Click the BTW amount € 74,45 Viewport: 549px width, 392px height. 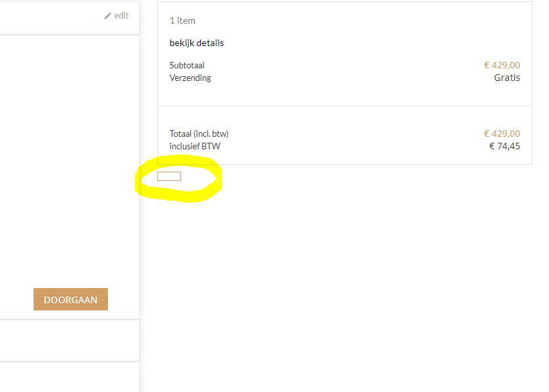[504, 146]
